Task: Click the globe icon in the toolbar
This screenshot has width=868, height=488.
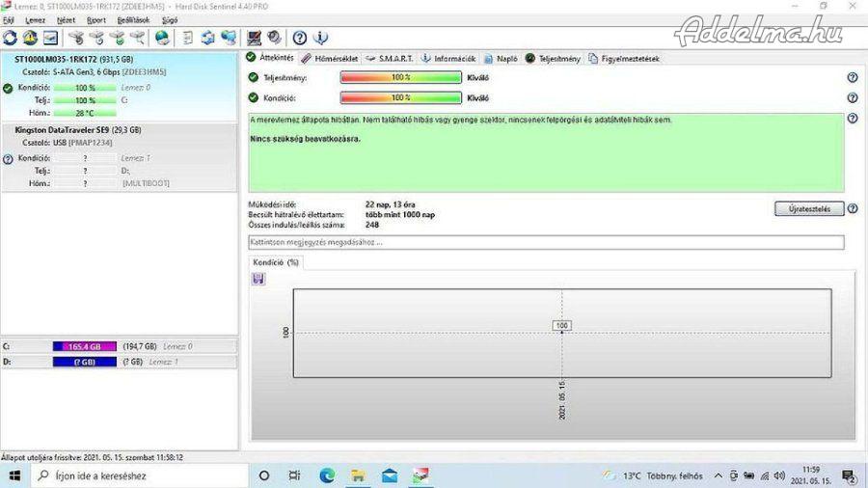Action: coord(162,38)
